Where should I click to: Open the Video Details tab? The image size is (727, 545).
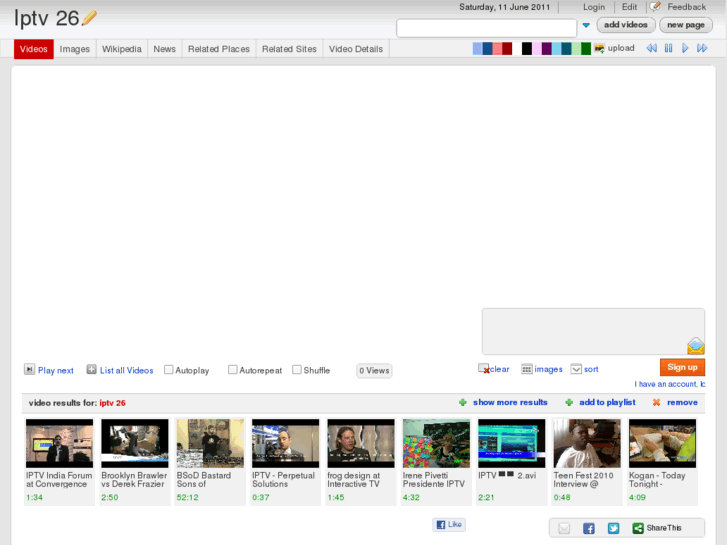[x=356, y=49]
